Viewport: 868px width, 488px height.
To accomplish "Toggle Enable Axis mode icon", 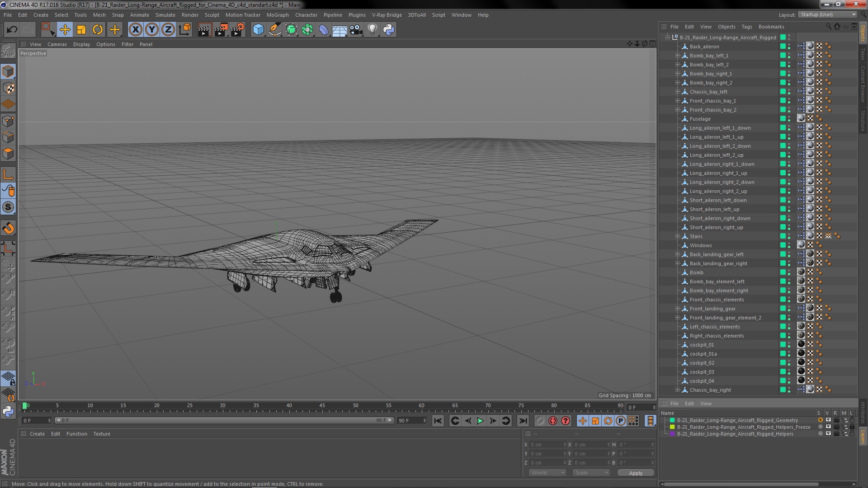I will (x=8, y=175).
